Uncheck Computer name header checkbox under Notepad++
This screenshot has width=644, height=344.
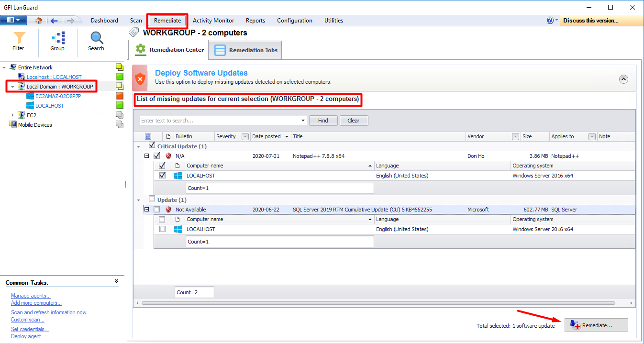coord(162,166)
